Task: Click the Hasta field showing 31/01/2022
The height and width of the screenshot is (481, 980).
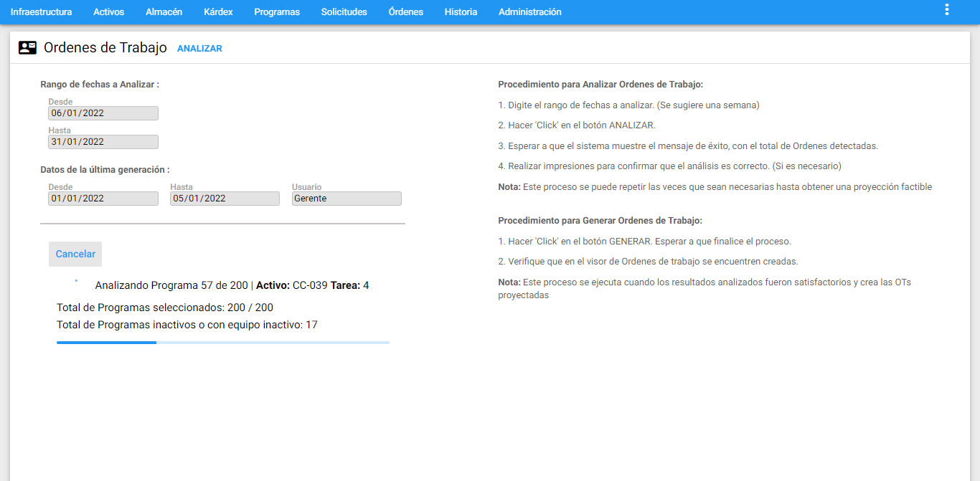Action: pyautogui.click(x=103, y=142)
